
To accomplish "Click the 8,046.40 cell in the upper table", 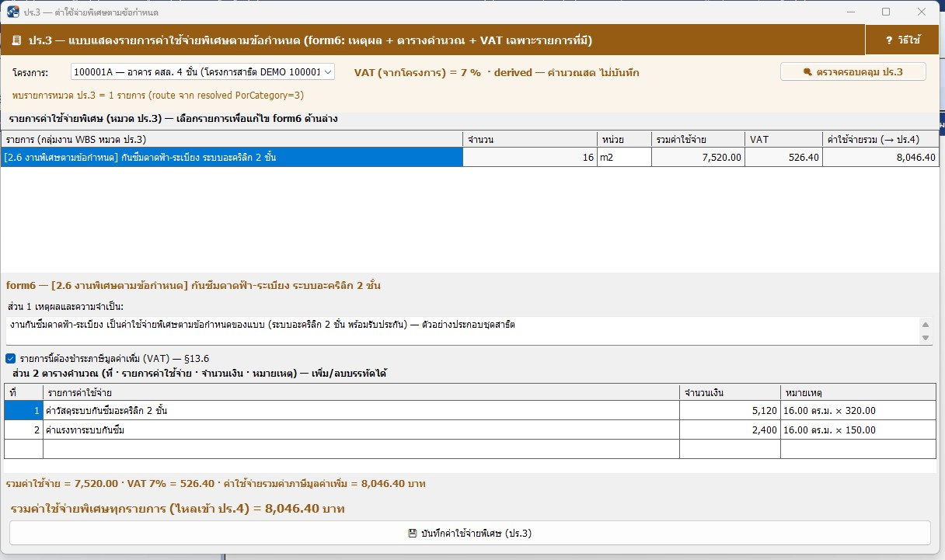I will point(880,158).
